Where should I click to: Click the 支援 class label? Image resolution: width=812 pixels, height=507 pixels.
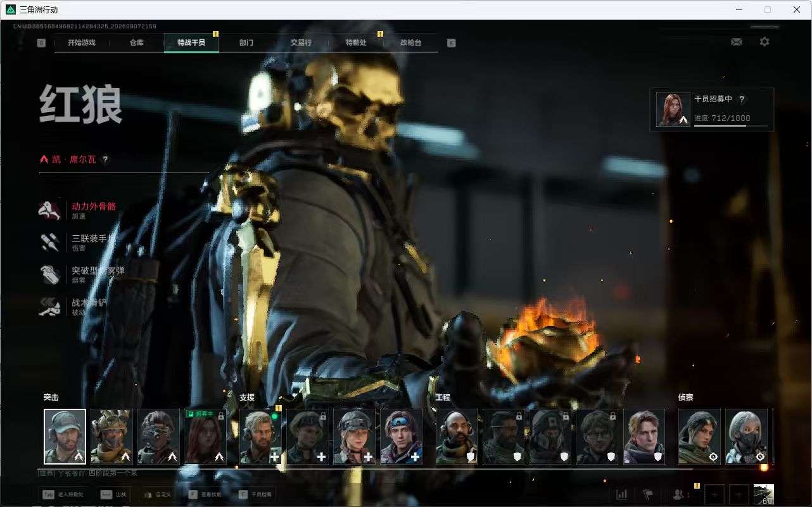(x=247, y=397)
